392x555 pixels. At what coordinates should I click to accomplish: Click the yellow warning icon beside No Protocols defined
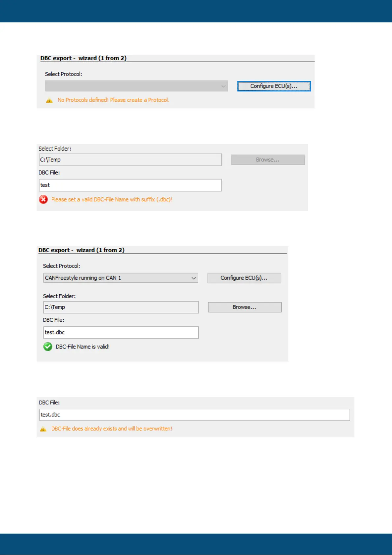click(49, 101)
